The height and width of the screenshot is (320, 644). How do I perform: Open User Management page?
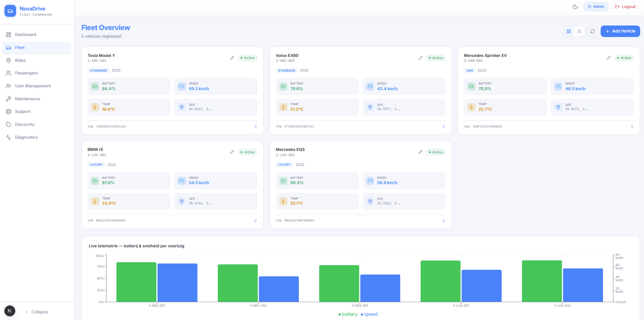pyautogui.click(x=36, y=86)
